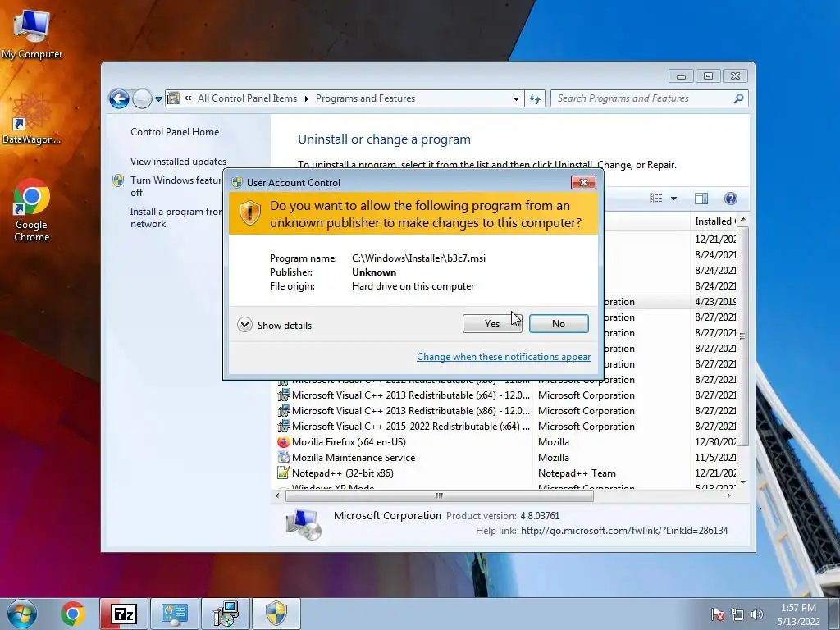Minimize the Programs and Features window
The height and width of the screenshot is (630, 840).
click(x=681, y=76)
